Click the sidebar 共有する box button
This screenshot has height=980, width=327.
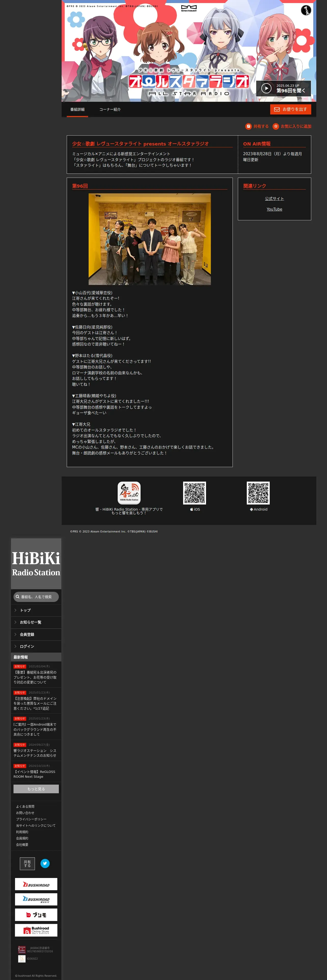click(28, 863)
